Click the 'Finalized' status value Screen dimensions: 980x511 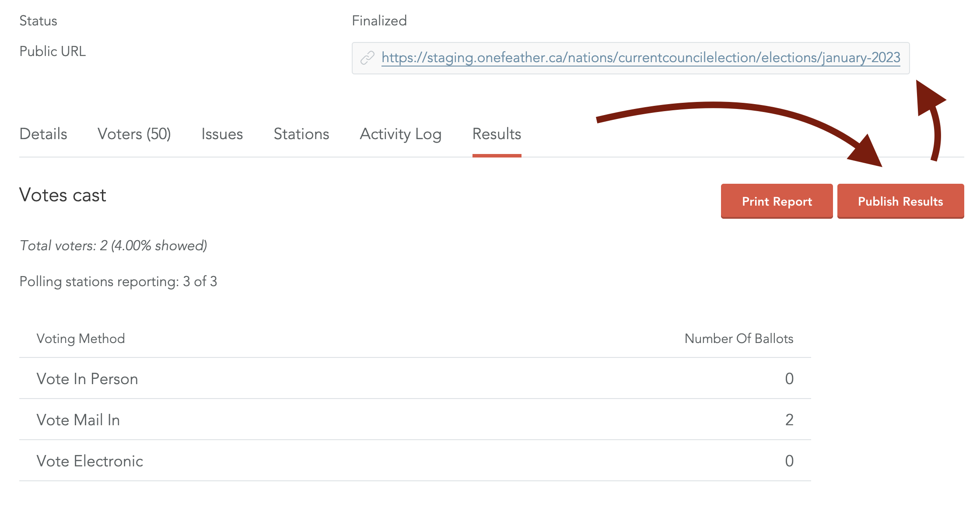click(379, 21)
